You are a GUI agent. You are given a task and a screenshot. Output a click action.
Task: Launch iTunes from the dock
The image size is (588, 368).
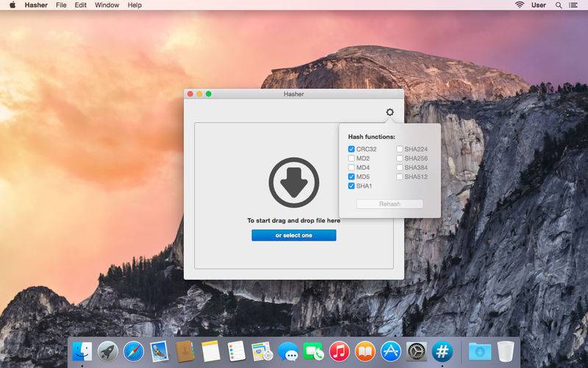339,351
